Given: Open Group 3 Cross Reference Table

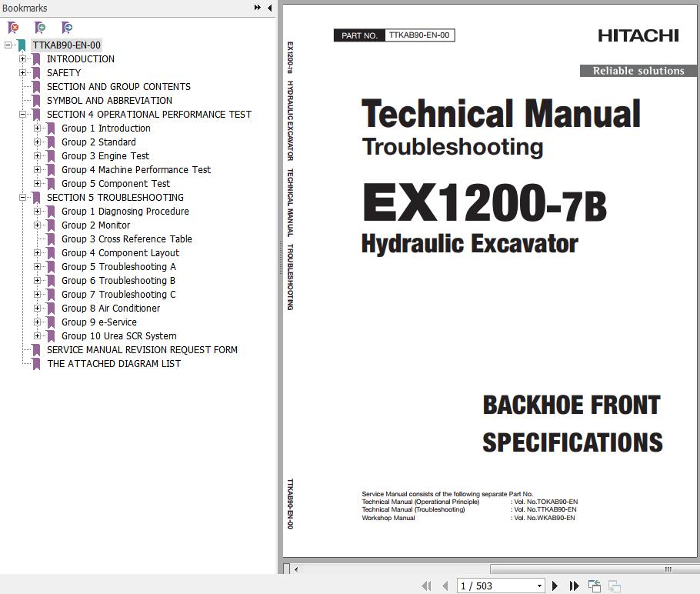Looking at the screenshot, I should coord(127,239).
